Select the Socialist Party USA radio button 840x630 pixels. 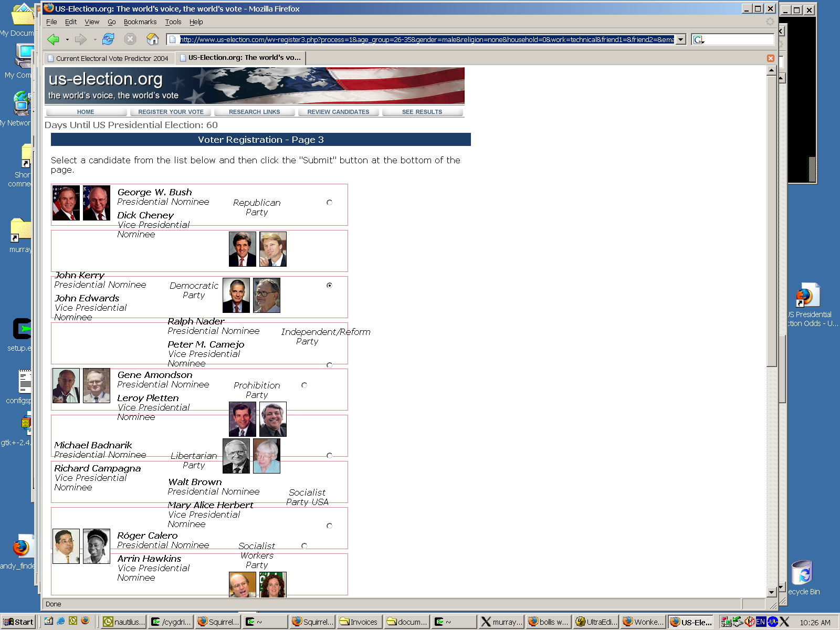[329, 526]
